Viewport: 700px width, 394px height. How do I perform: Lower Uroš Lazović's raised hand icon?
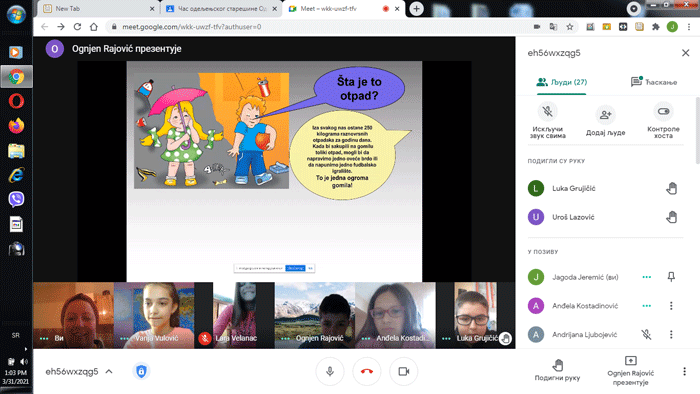(671, 217)
